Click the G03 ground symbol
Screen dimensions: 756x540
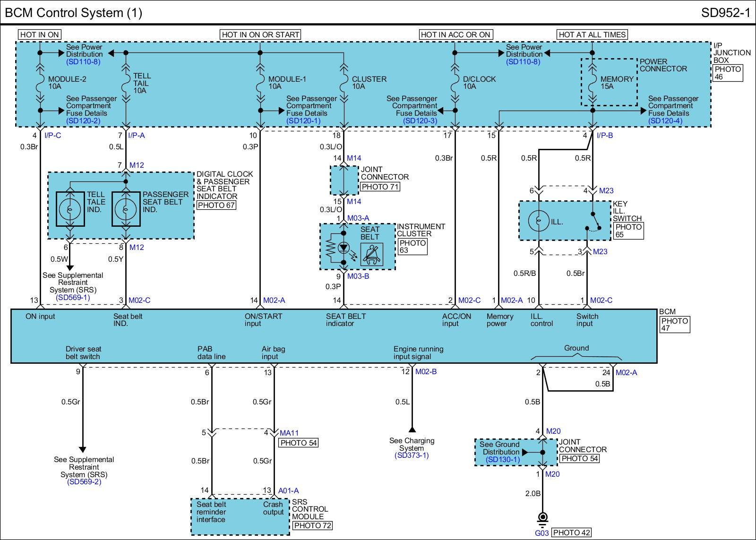tap(542, 518)
